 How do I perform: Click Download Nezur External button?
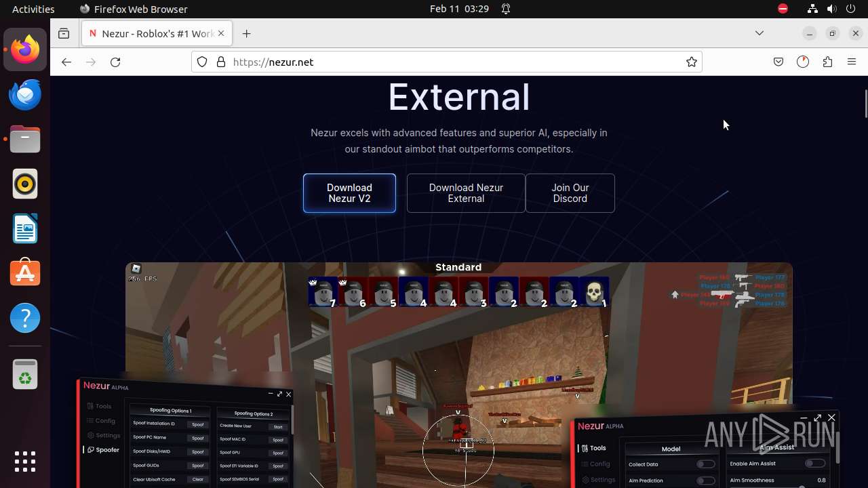(466, 193)
